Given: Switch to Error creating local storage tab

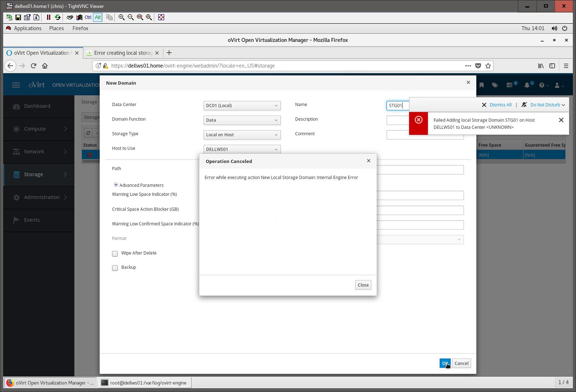Looking at the screenshot, I should point(123,53).
